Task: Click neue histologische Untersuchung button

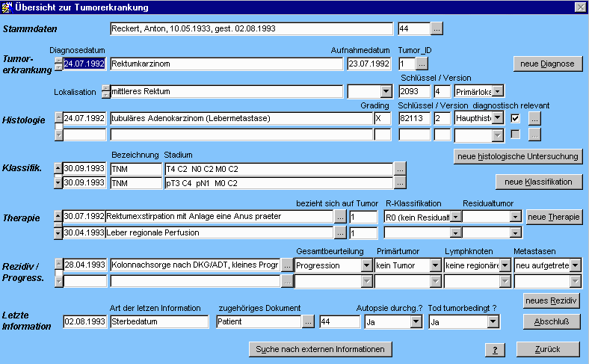Action: [518, 156]
